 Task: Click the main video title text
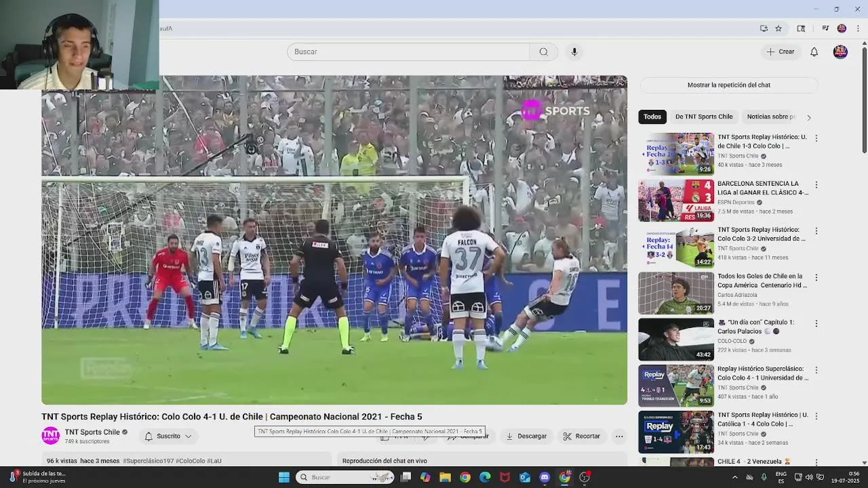232,417
